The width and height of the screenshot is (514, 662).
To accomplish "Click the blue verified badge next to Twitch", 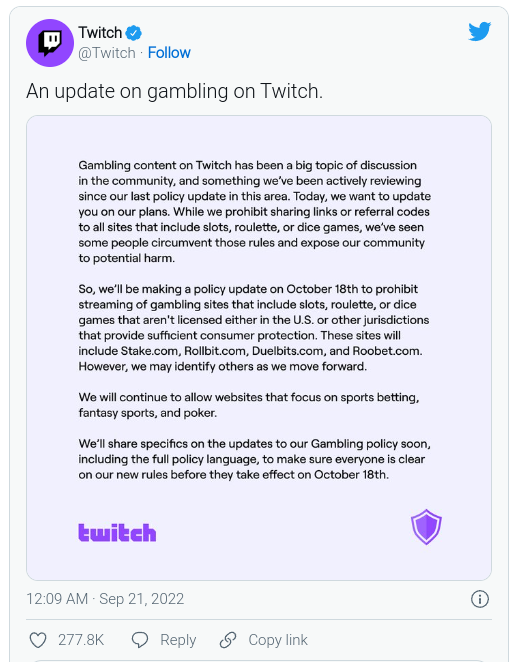I will tap(134, 33).
